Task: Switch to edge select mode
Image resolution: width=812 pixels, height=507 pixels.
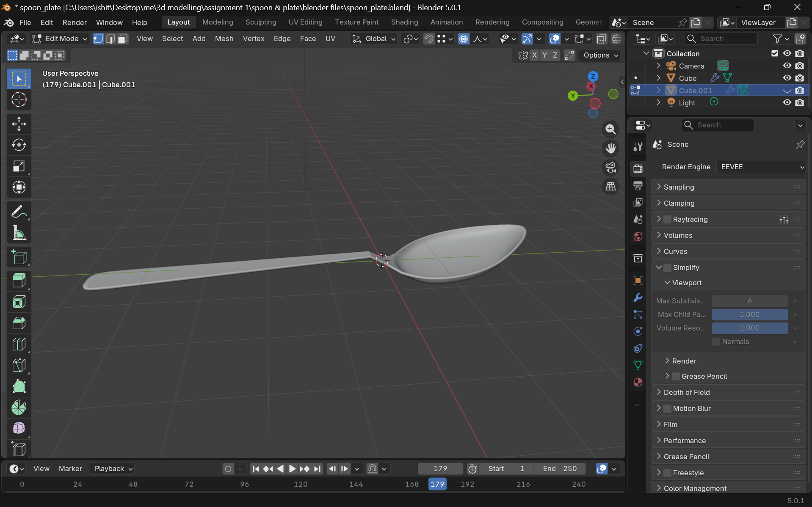Action: point(110,39)
